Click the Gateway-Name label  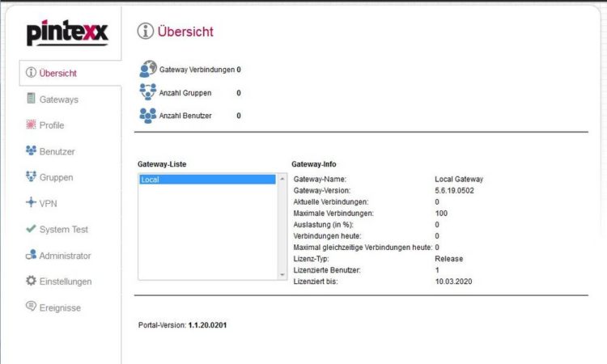pos(320,179)
